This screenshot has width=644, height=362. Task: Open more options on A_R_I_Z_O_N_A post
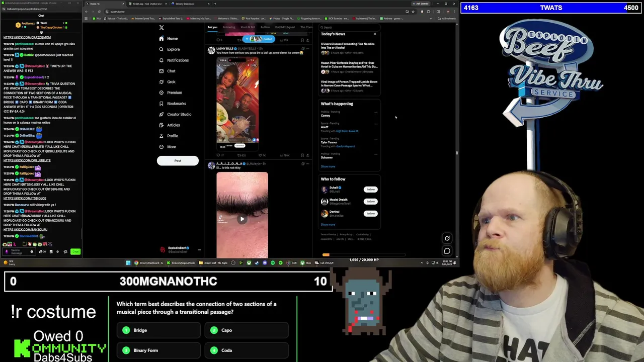click(308, 164)
